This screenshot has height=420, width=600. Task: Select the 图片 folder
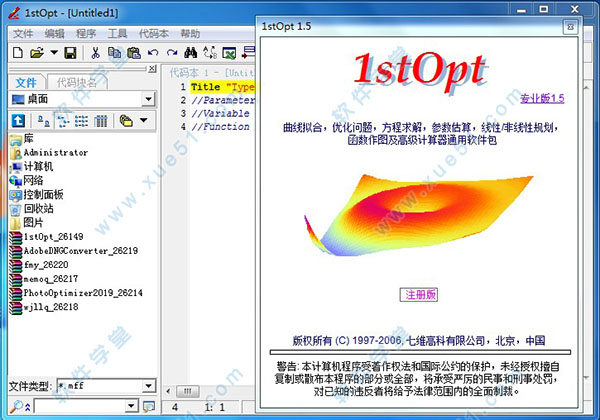pyautogui.click(x=26, y=223)
